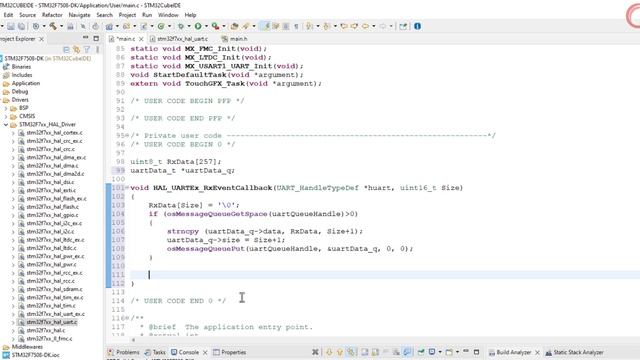Click the Back navigation arrow icon

click(x=365, y=26)
